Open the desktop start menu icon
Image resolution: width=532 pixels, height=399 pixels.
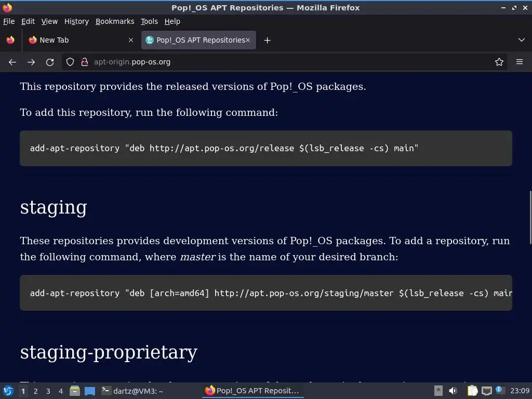(x=8, y=391)
